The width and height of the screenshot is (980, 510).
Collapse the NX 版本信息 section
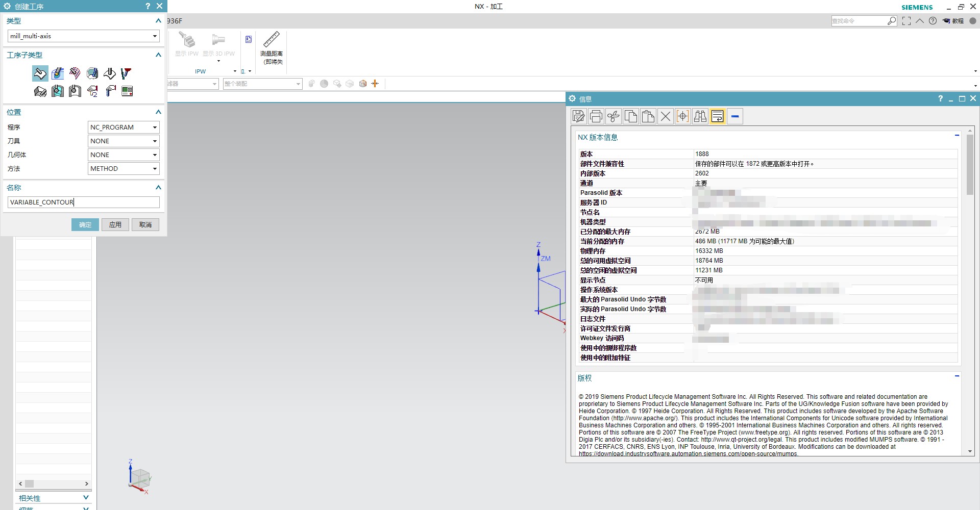[957, 136]
